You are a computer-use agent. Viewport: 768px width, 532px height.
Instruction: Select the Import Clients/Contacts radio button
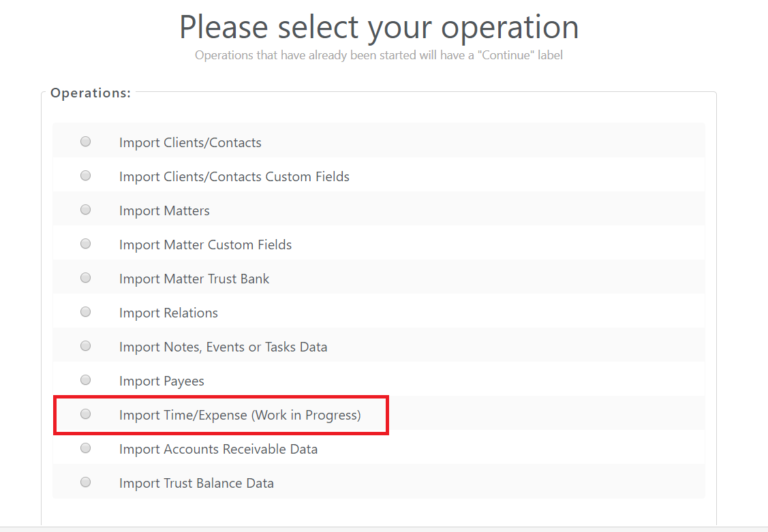(x=86, y=142)
